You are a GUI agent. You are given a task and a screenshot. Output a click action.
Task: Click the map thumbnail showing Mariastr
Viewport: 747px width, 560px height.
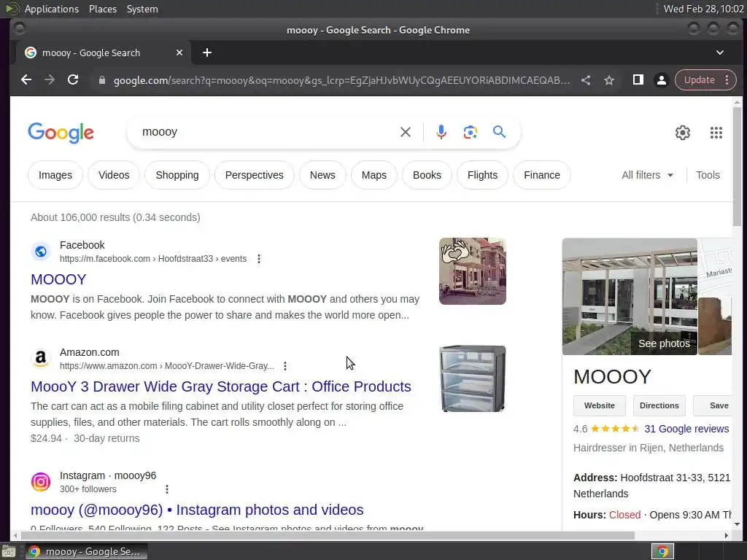pos(715,267)
